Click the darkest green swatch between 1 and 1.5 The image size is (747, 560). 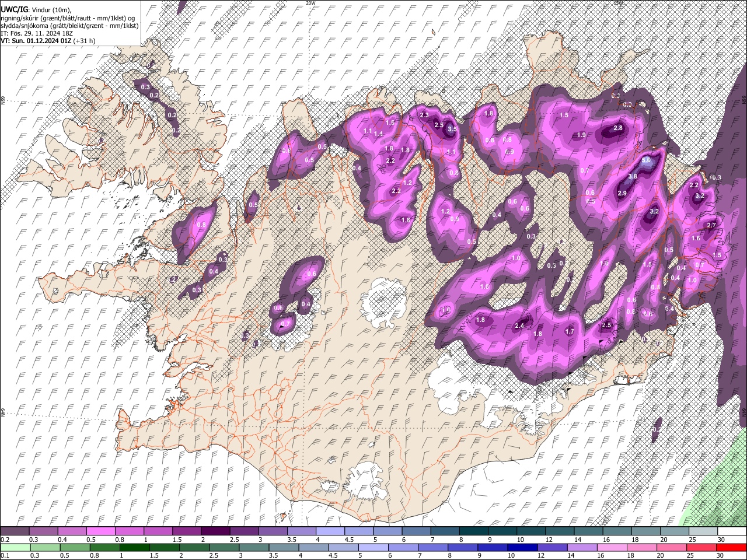(135, 547)
